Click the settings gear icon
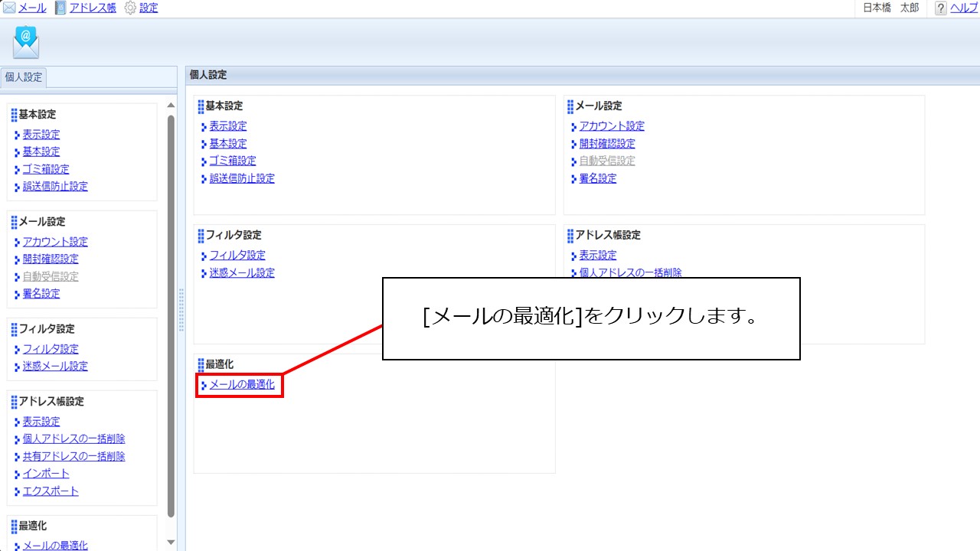This screenshot has width=980, height=551. click(130, 8)
